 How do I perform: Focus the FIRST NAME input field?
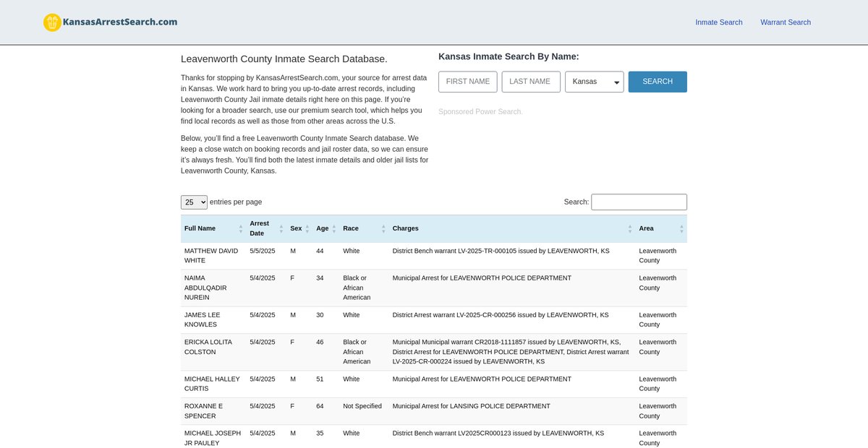coord(468,82)
